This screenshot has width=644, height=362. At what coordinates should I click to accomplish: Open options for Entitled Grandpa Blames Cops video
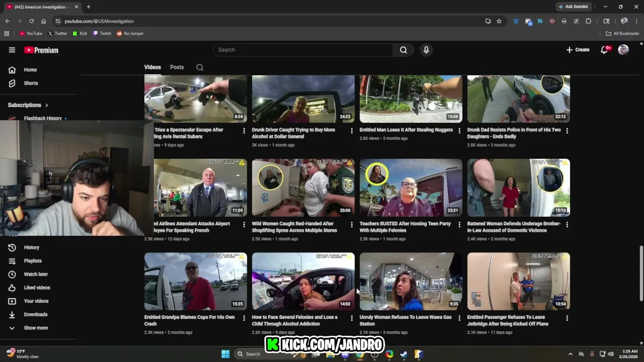(x=244, y=318)
